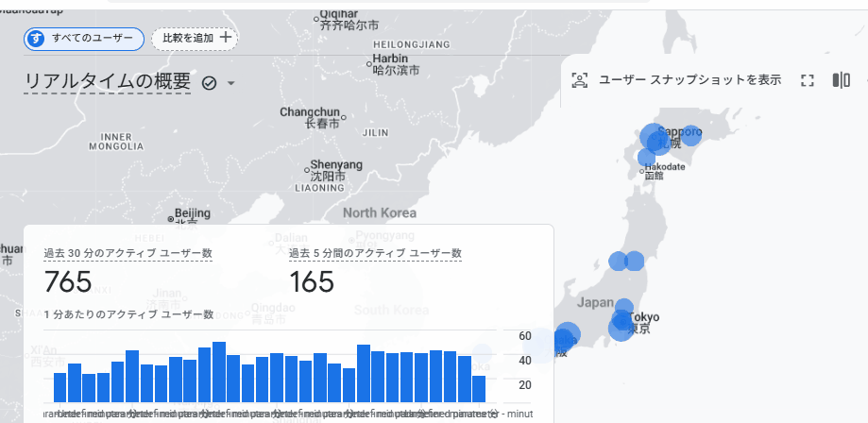Click the large user bubble over Tokyo
868x423 pixels.
pos(621,326)
